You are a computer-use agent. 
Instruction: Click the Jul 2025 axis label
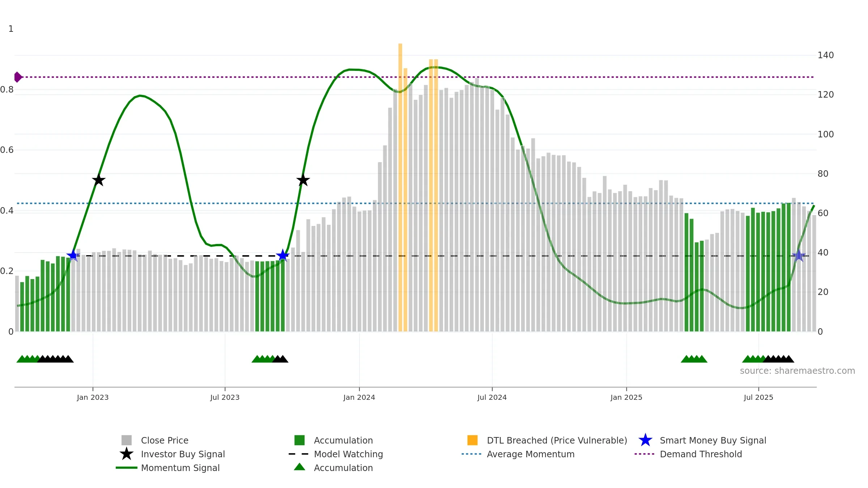pyautogui.click(x=758, y=397)
